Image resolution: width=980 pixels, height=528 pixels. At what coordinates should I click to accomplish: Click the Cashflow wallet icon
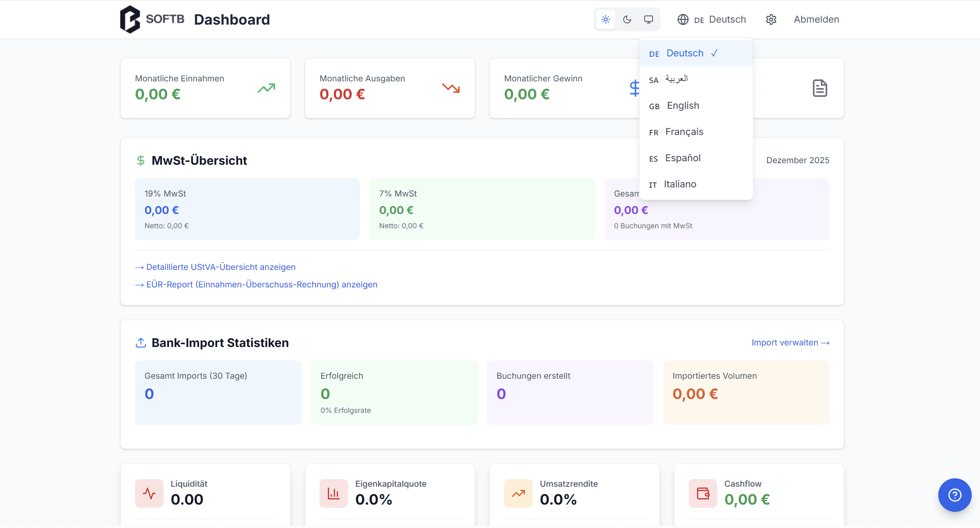click(703, 493)
